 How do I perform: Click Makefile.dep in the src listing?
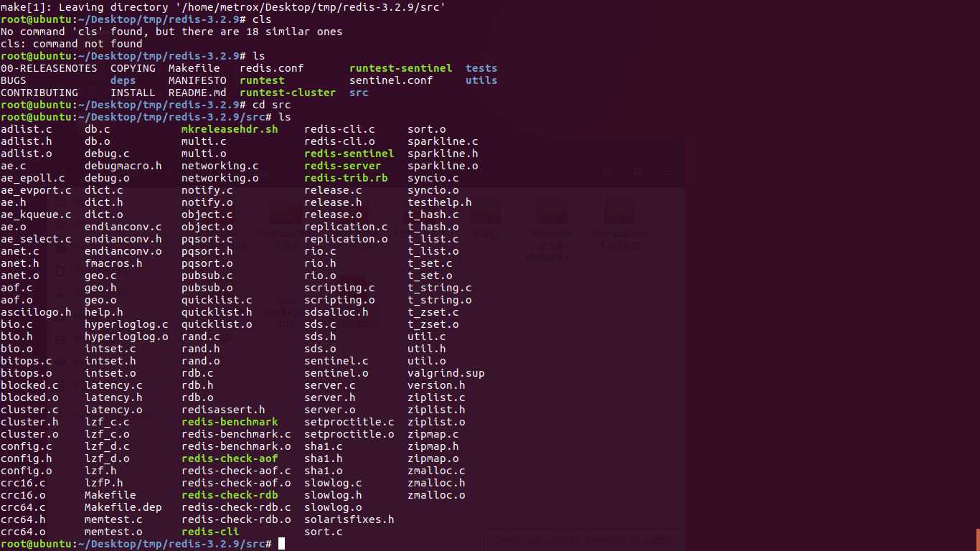[x=123, y=507]
